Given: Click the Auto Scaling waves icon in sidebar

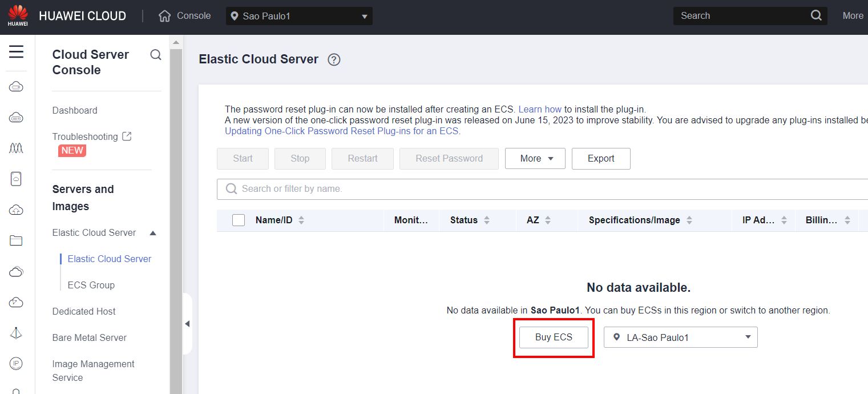Looking at the screenshot, I should (17, 148).
